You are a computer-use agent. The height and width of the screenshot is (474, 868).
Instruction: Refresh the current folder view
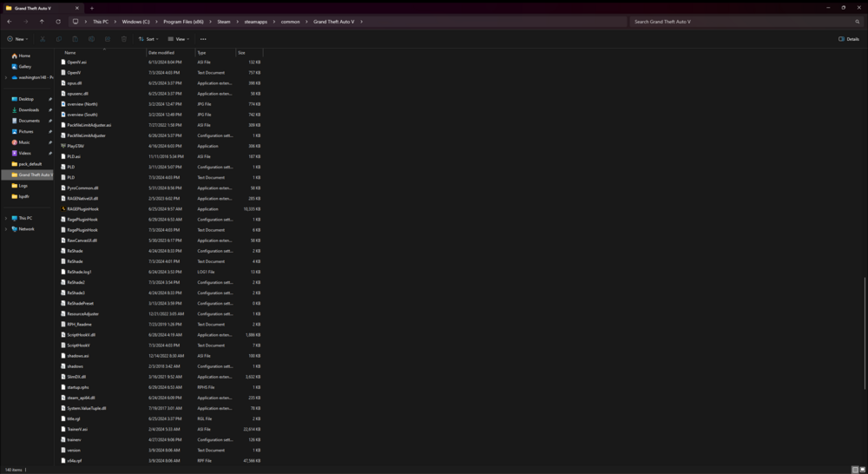point(58,22)
